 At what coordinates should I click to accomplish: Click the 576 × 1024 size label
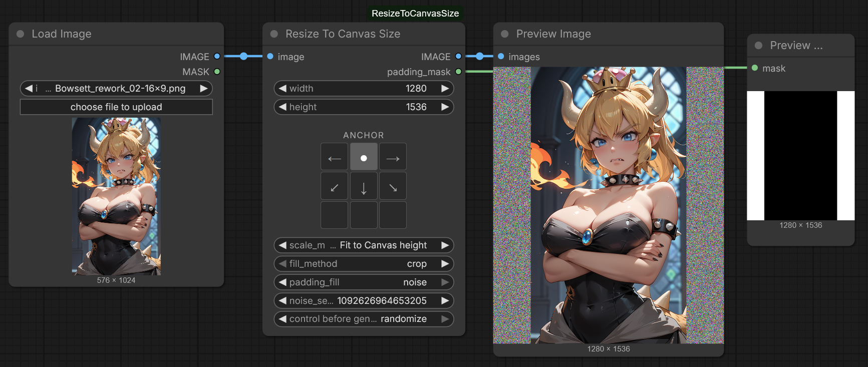pyautogui.click(x=116, y=280)
